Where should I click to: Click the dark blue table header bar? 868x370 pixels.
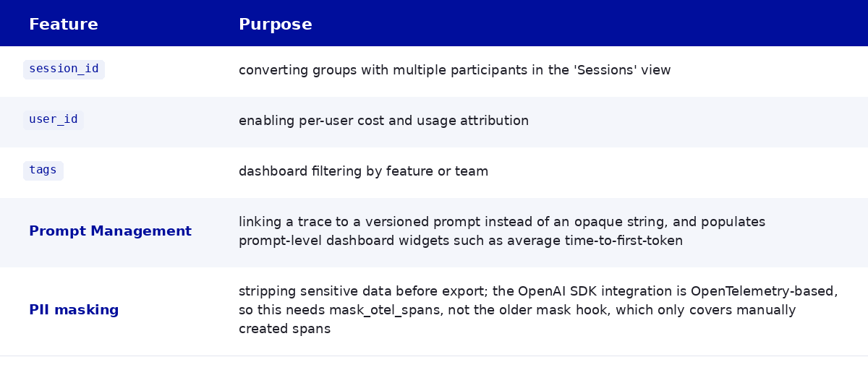(434, 23)
